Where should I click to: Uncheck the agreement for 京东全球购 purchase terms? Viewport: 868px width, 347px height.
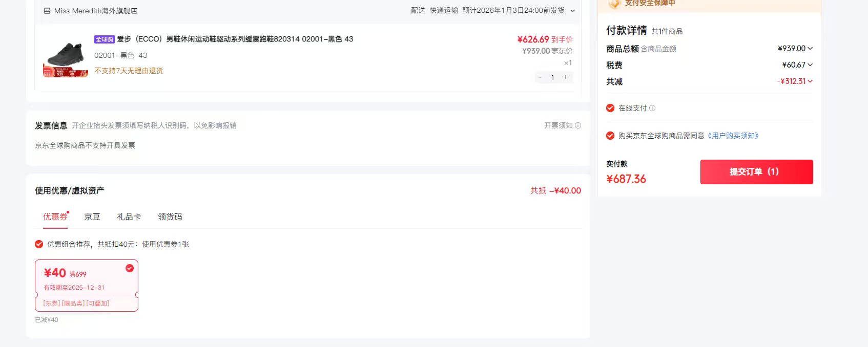point(610,136)
